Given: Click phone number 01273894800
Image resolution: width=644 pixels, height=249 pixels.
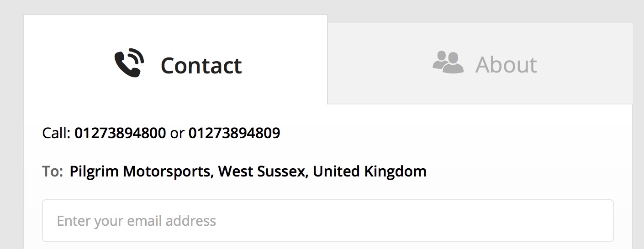Looking at the screenshot, I should [x=120, y=133].
